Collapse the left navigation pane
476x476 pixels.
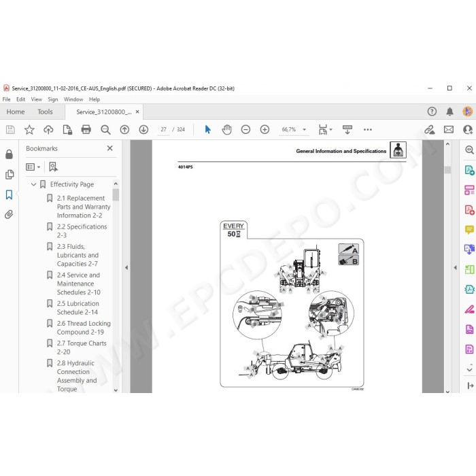126,267
